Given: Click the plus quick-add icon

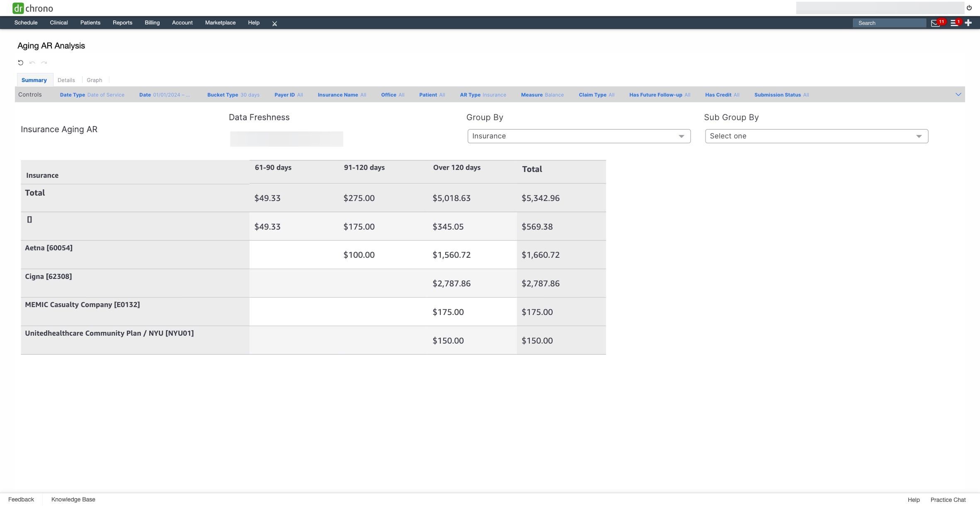Looking at the screenshot, I should click(x=968, y=23).
